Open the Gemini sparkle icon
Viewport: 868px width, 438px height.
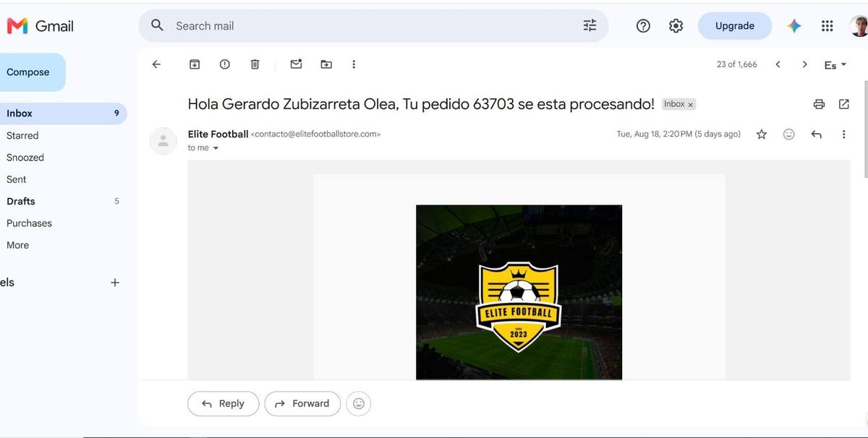794,26
